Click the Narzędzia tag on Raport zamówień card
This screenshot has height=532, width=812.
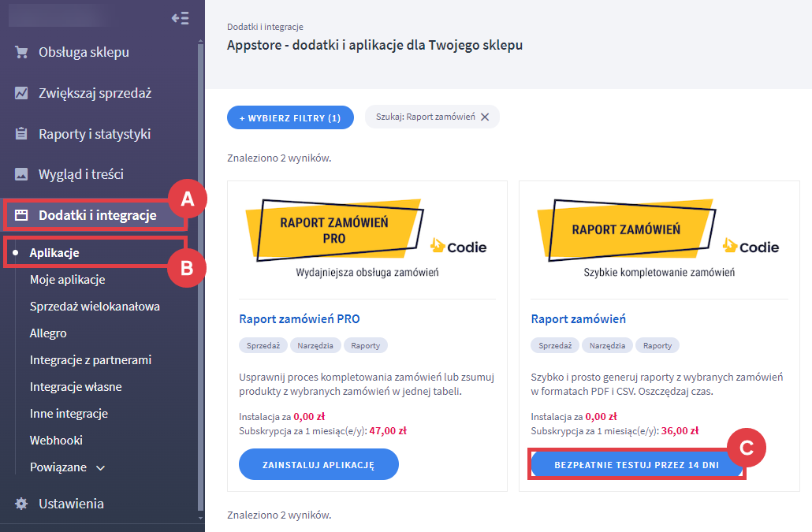(609, 345)
